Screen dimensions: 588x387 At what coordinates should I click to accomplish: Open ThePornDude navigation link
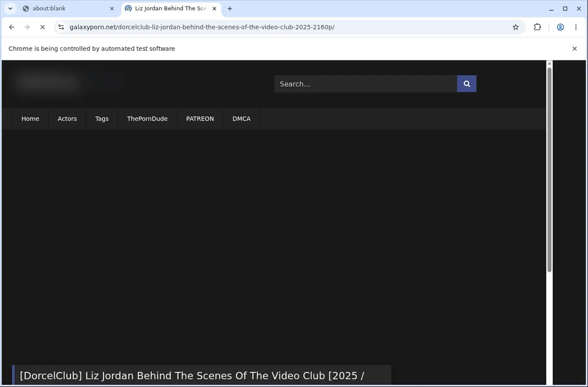pyautogui.click(x=147, y=119)
